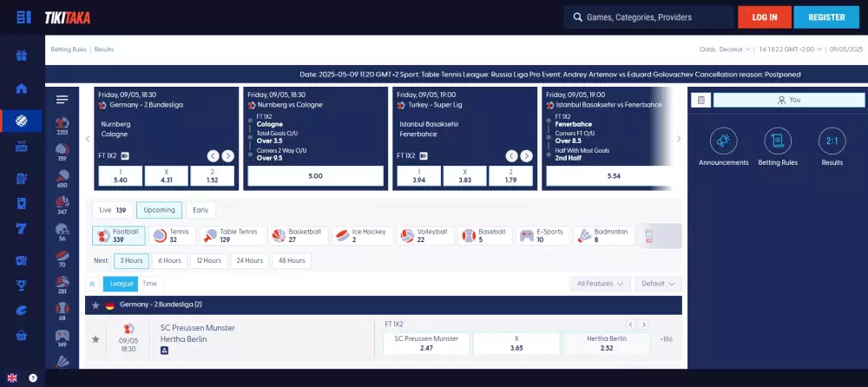Select the 6 Hours filter

point(169,261)
